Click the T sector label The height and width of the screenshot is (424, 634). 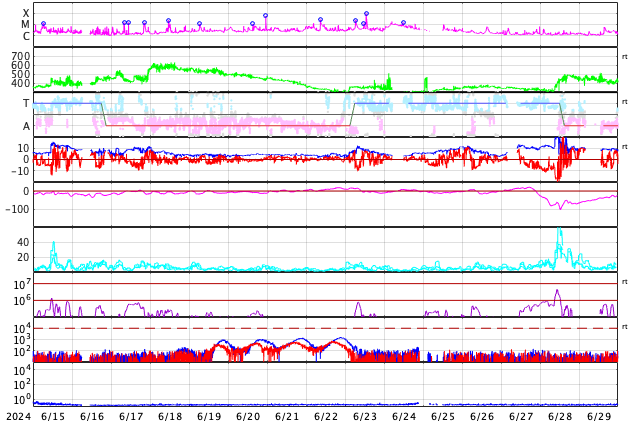[x=26, y=104]
